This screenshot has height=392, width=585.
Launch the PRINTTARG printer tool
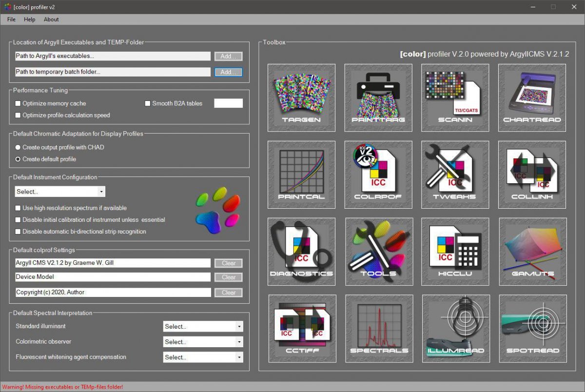[378, 98]
